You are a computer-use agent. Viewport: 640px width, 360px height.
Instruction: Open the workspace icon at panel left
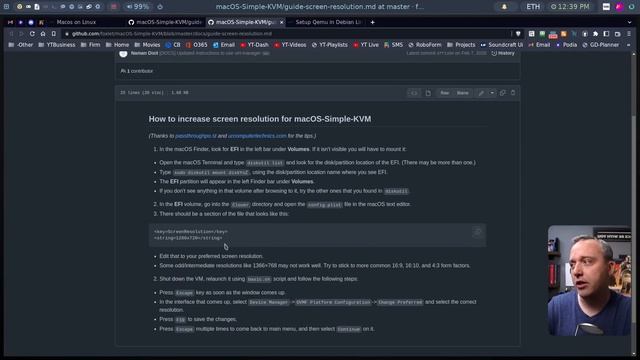7,7
